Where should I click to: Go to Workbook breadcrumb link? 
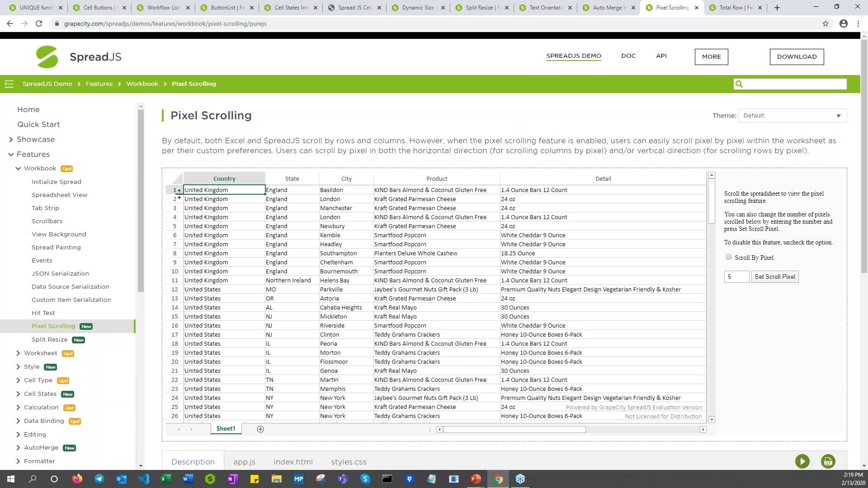coord(142,84)
